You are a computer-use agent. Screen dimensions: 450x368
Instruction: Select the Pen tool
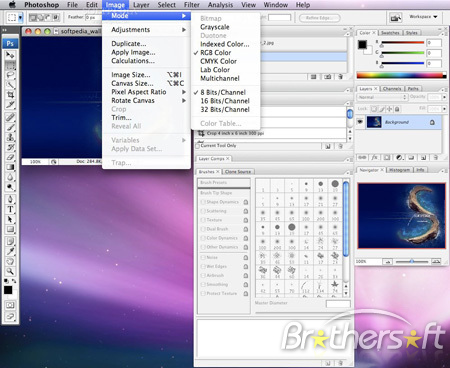[10, 199]
